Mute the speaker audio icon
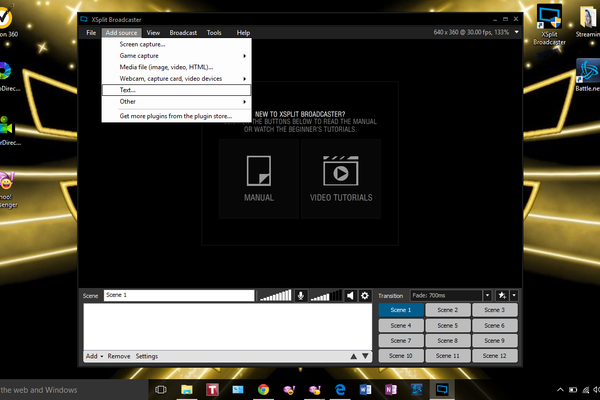Image resolution: width=600 pixels, height=400 pixels. (350, 296)
